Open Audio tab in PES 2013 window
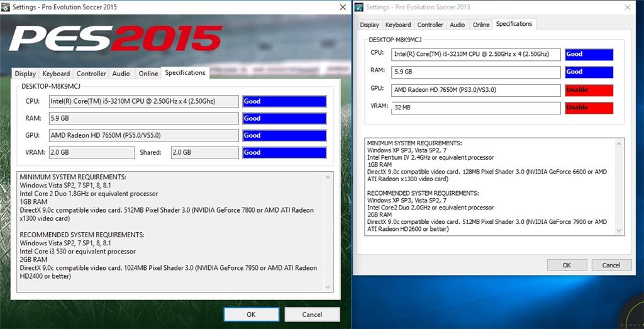Image resolution: width=644 pixels, height=329 pixels. pyautogui.click(x=458, y=25)
